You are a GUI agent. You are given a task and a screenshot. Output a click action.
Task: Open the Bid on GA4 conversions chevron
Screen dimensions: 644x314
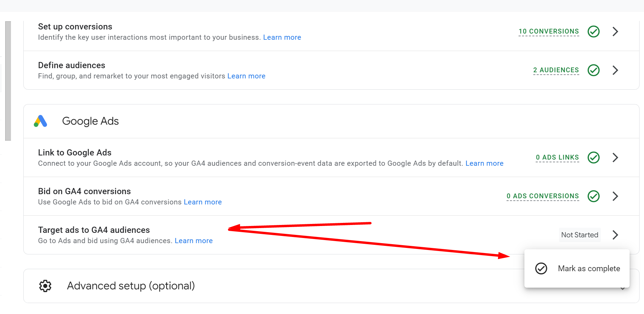(x=616, y=196)
